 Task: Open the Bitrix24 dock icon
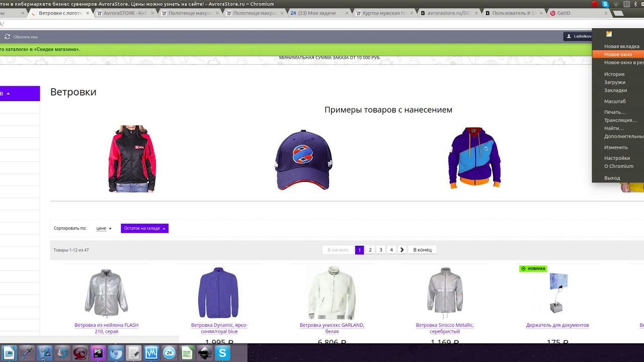(170, 353)
